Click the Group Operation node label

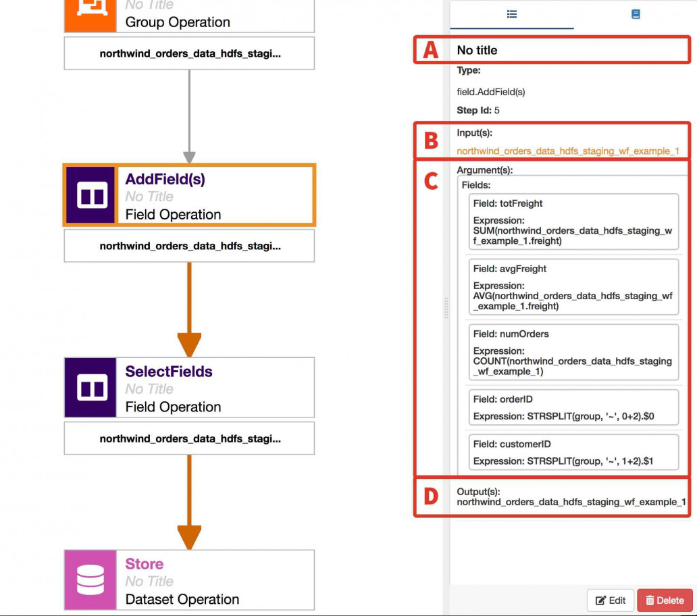pos(178,22)
